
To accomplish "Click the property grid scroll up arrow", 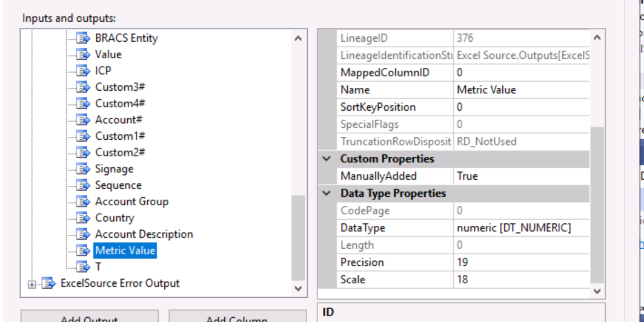I will tap(597, 38).
